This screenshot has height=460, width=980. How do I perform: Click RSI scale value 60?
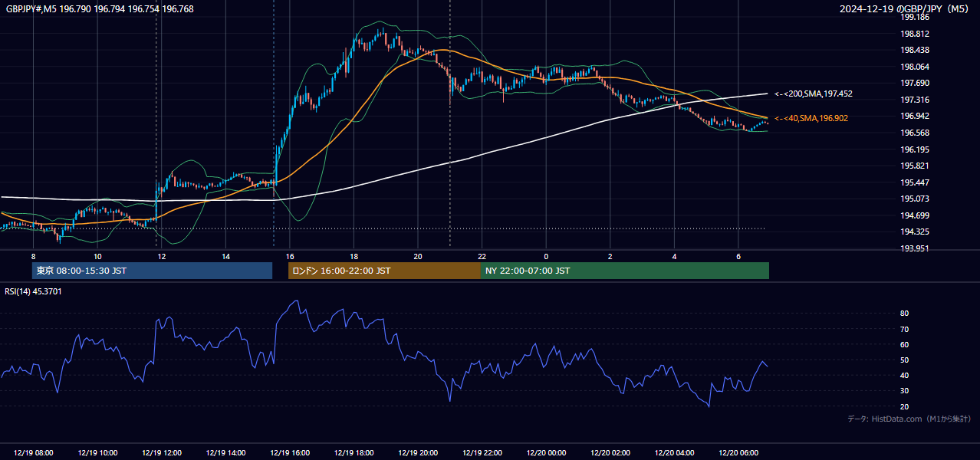[x=905, y=344]
